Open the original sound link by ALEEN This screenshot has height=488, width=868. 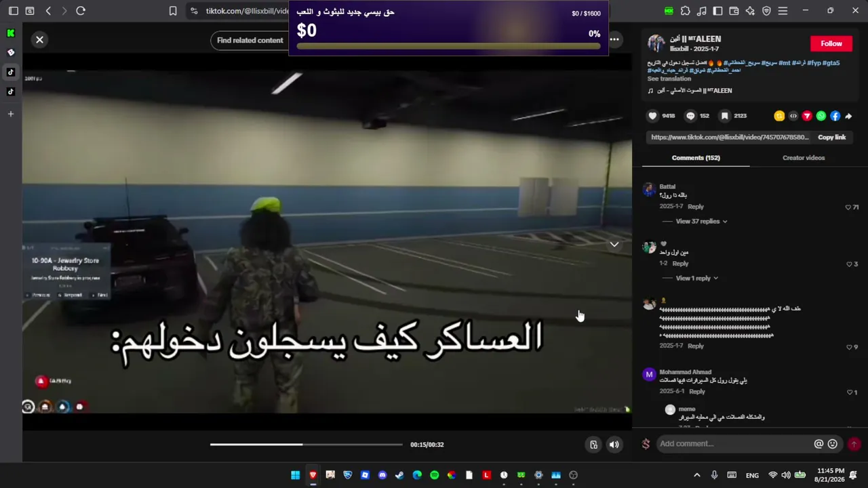click(694, 91)
